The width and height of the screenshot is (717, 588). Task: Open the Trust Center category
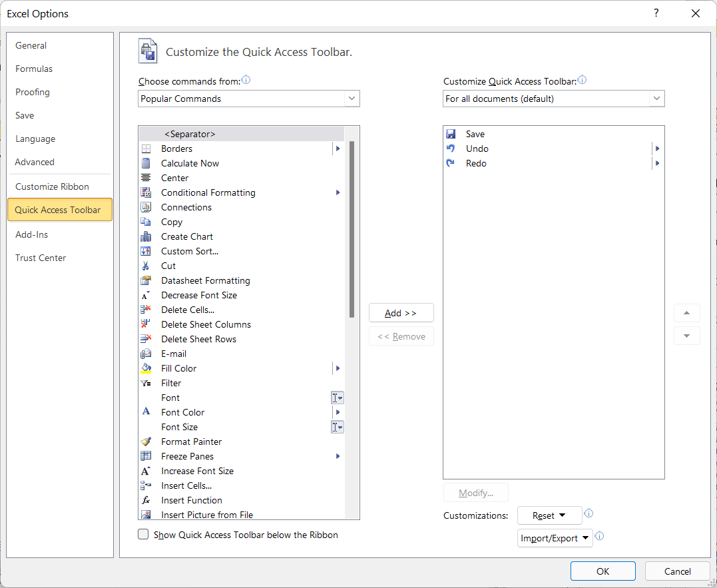pyautogui.click(x=41, y=258)
